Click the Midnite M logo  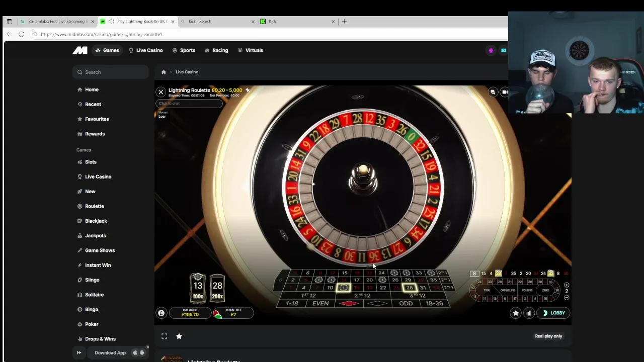click(x=80, y=50)
